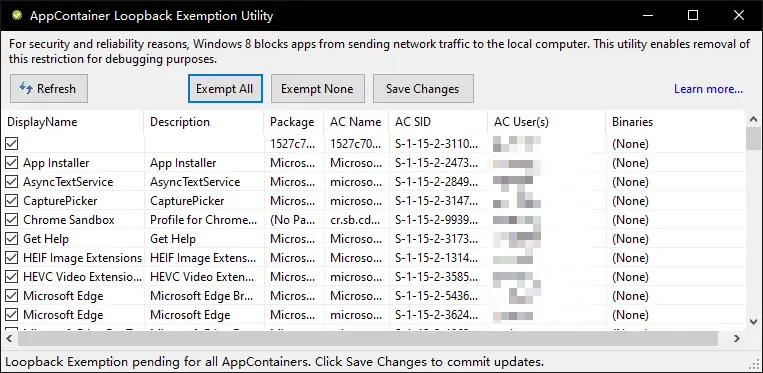This screenshot has width=763, height=373.
Task: Close the AppContainer Loopback Exemption Utility
Action: (739, 15)
